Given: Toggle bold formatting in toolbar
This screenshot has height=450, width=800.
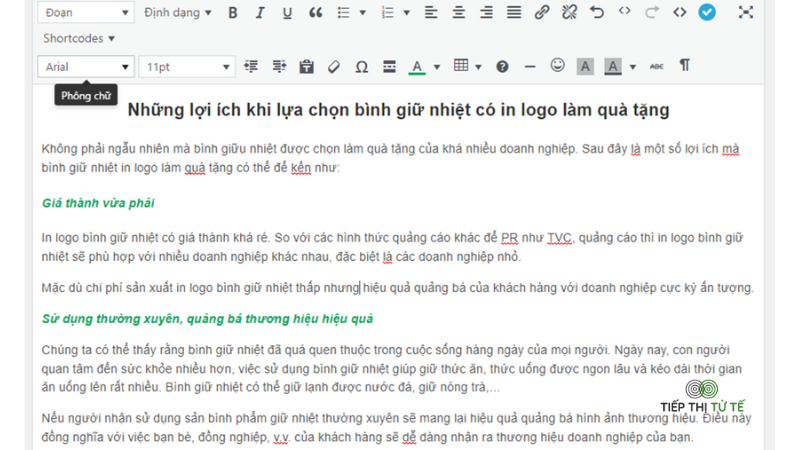Looking at the screenshot, I should coord(233,12).
